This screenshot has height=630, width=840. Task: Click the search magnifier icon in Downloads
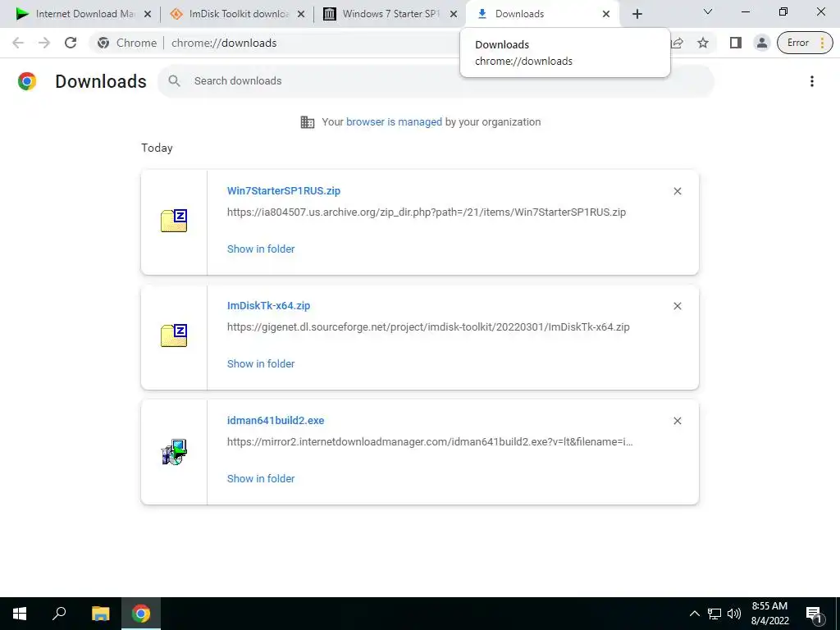tap(174, 81)
